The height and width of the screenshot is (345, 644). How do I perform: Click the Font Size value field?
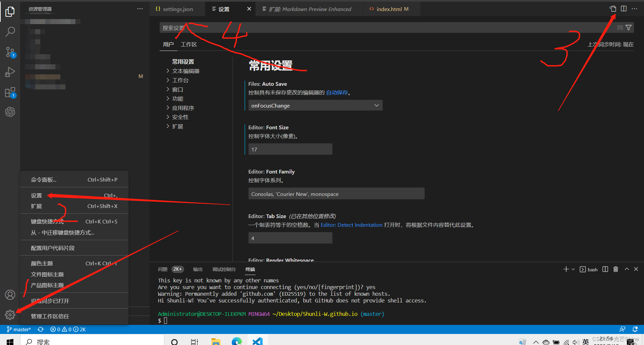[x=290, y=149]
